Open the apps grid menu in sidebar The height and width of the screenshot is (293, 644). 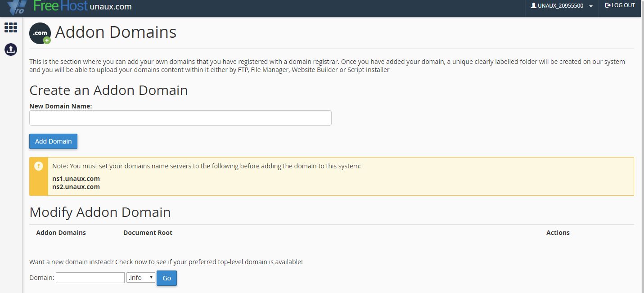pos(10,27)
